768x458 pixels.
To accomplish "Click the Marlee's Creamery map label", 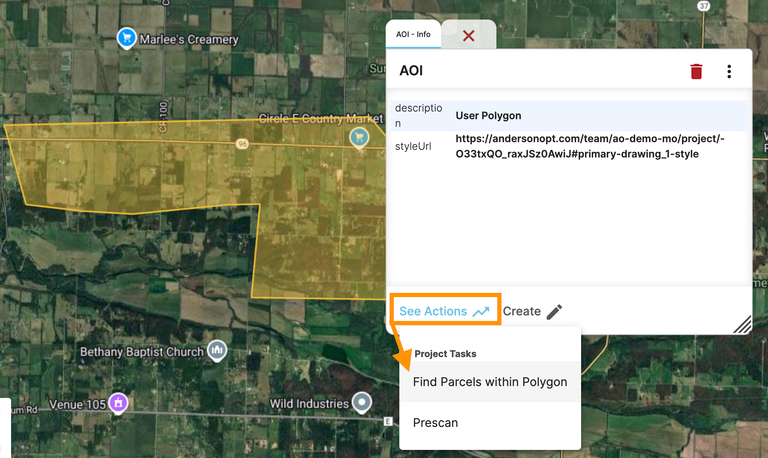I will (189, 39).
